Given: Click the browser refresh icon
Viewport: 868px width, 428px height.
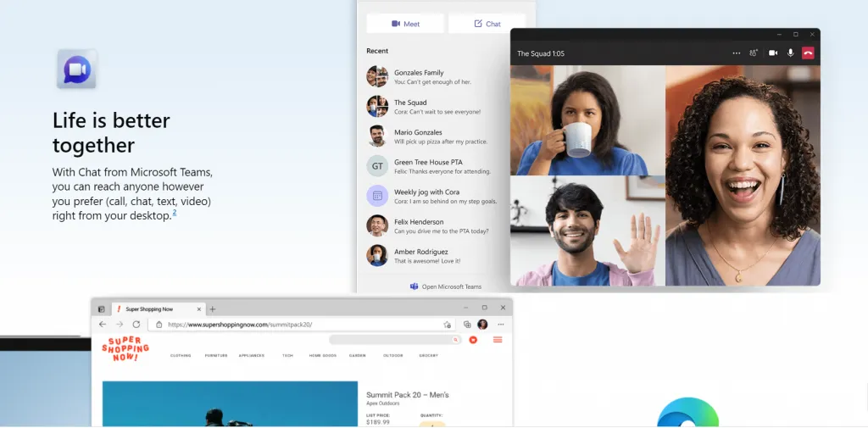Looking at the screenshot, I should 136,325.
